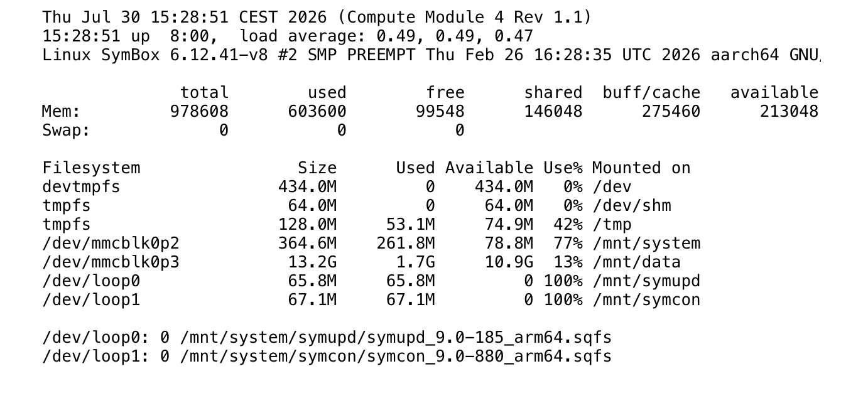Select the /dev/mmcblk0p2 device name
This screenshot has width=868, height=398.
(x=111, y=244)
